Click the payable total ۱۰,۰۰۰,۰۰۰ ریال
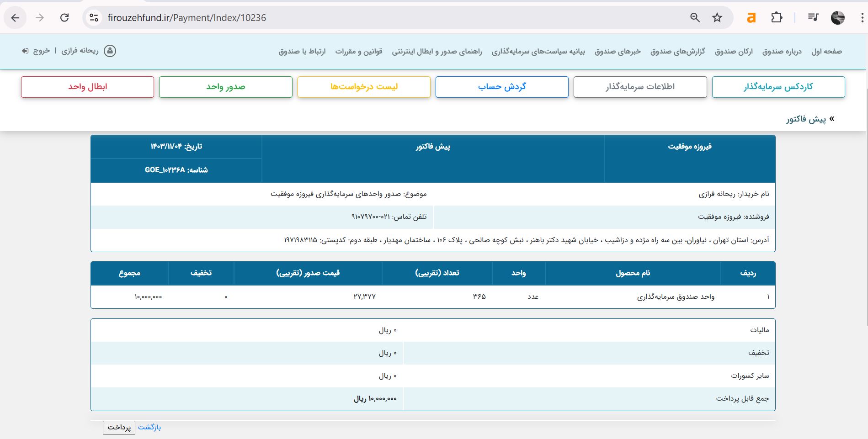 [x=375, y=399]
